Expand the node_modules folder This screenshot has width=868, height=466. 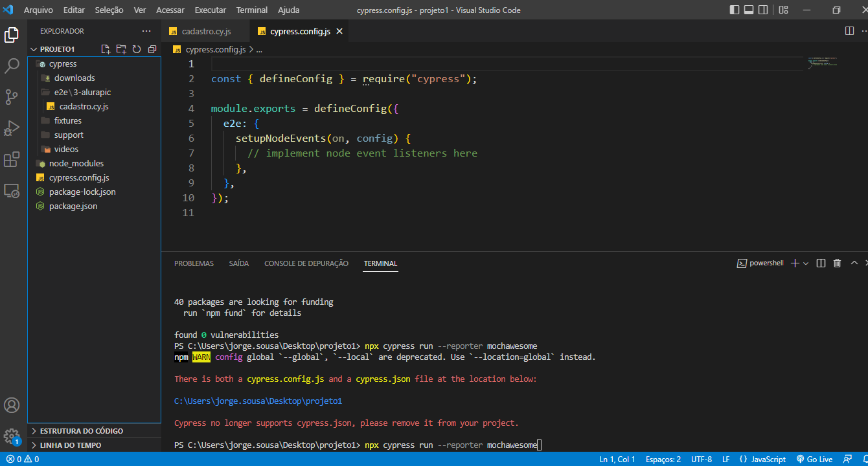(94, 163)
